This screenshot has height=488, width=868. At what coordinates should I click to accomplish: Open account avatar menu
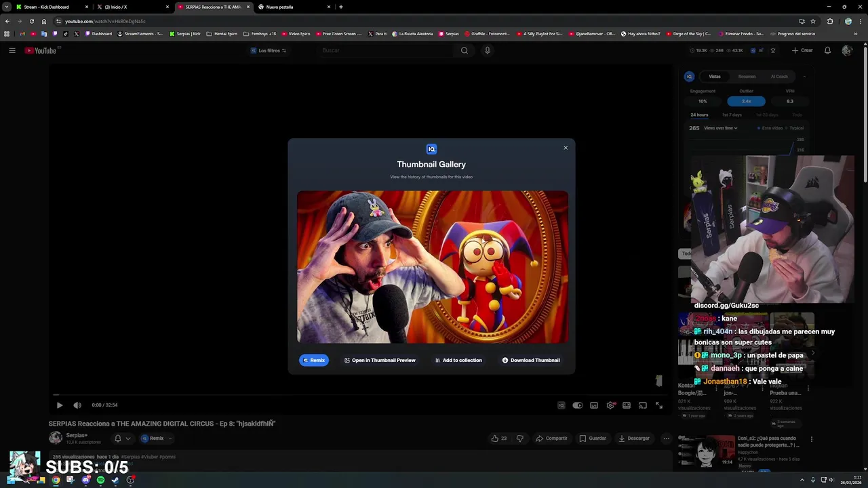pyautogui.click(x=847, y=50)
